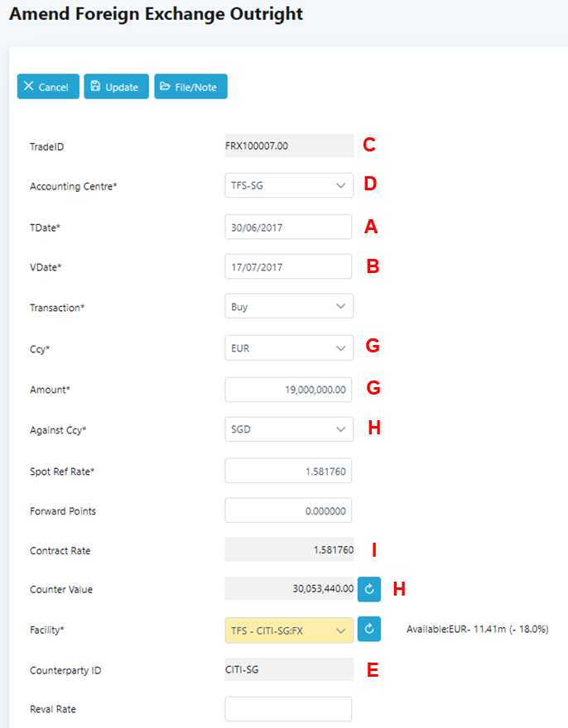The image size is (568, 728).
Task: Click the empty Reval Rate field
Action: 288,709
